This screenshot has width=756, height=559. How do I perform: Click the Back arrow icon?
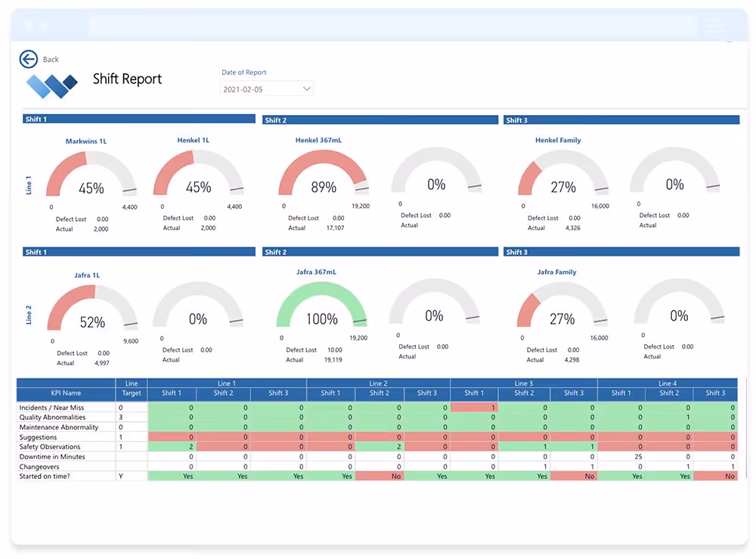coord(29,59)
